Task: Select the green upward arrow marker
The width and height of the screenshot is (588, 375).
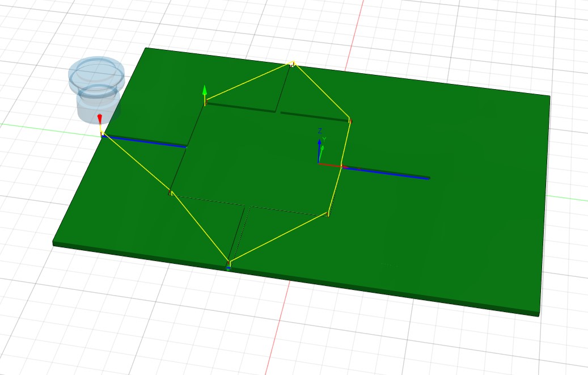Action: (x=205, y=91)
